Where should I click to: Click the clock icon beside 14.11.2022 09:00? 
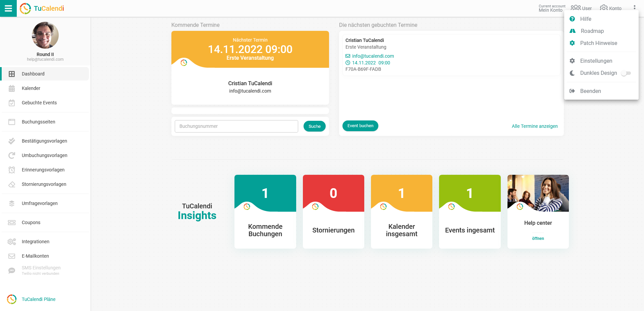[x=348, y=63]
